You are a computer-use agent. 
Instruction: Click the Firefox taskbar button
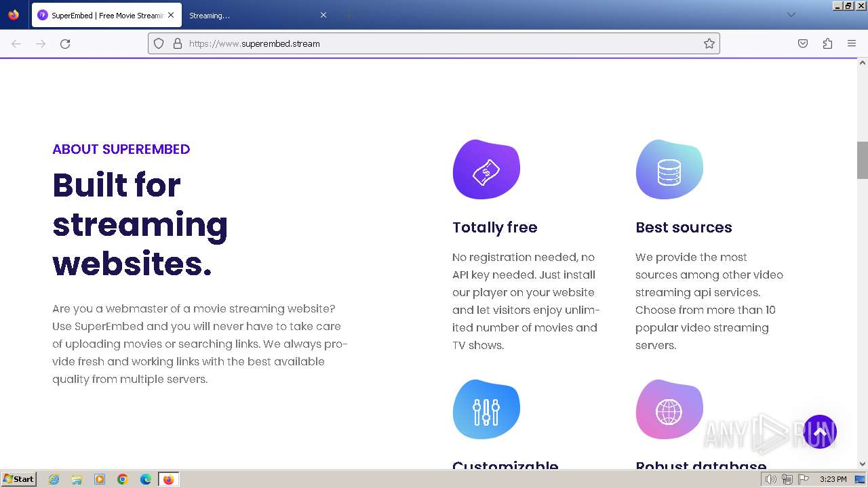pyautogui.click(x=168, y=479)
